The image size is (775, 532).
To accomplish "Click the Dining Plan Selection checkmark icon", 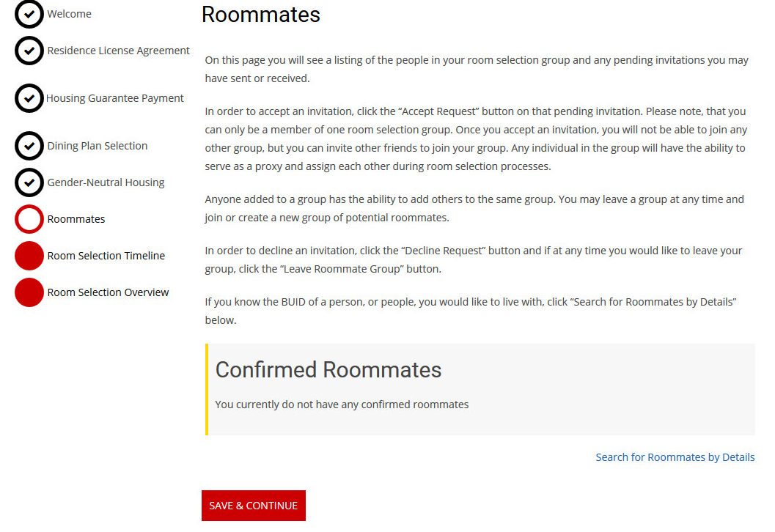I will (29, 146).
